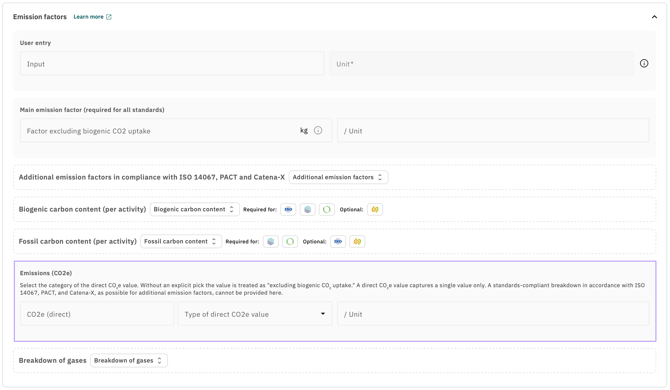The width and height of the screenshot is (670, 390).
Task: Open the Additional emission factors dropdown
Action: 338,177
